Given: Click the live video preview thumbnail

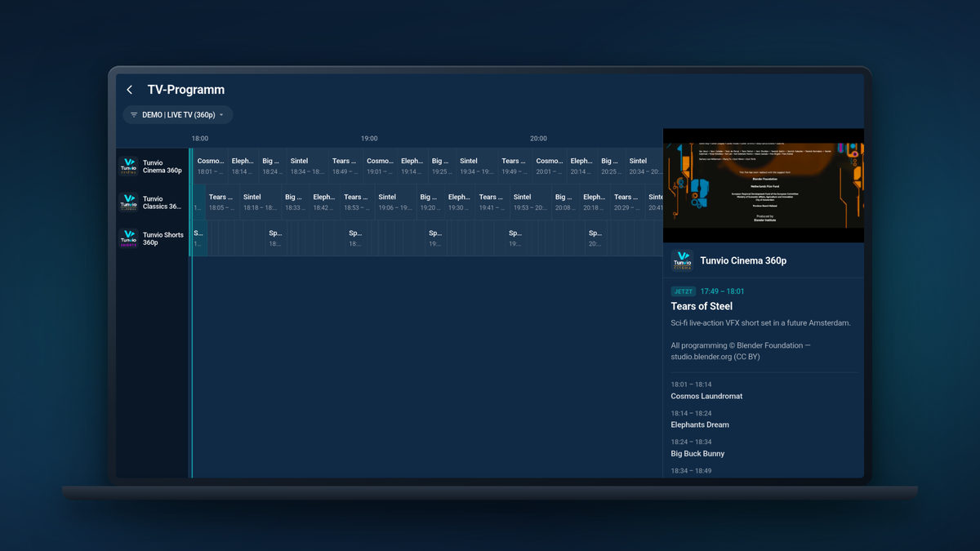Looking at the screenshot, I should tap(763, 185).
